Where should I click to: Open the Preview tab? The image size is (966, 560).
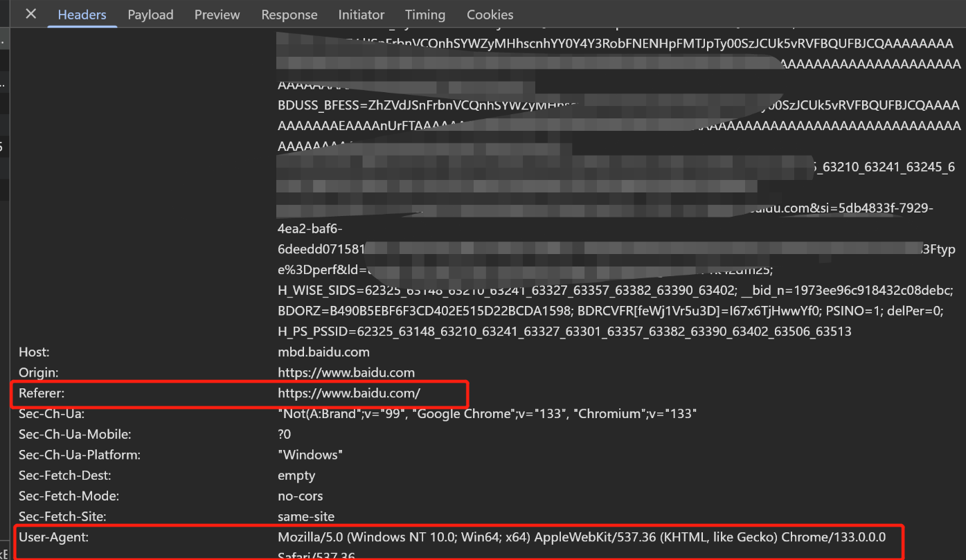[217, 15]
